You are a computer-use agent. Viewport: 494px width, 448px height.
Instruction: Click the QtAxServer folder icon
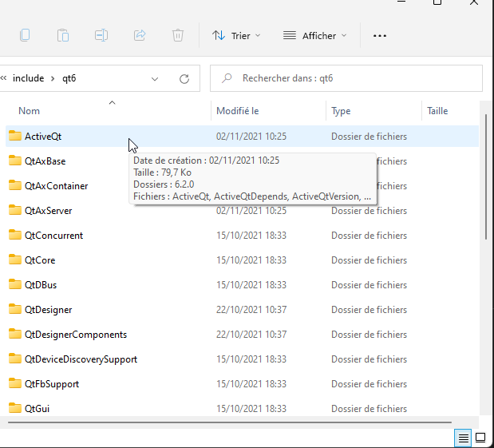(15, 210)
